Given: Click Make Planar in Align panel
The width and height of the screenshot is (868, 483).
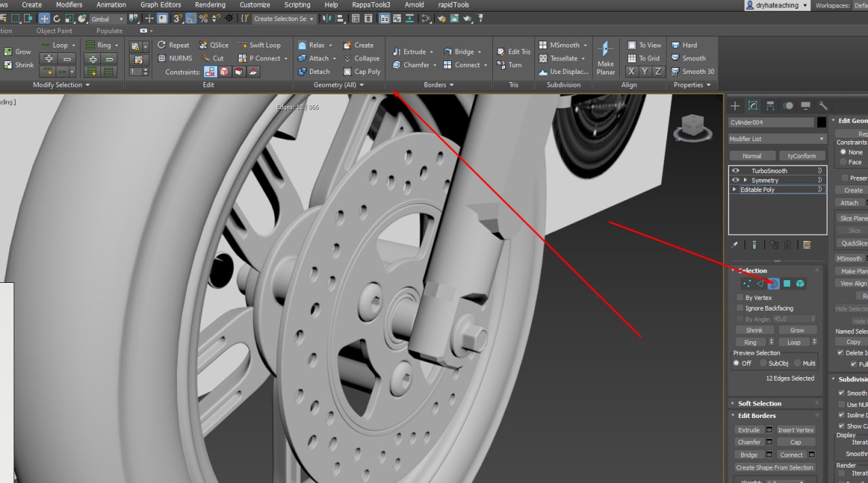Looking at the screenshot, I should pyautogui.click(x=606, y=58).
